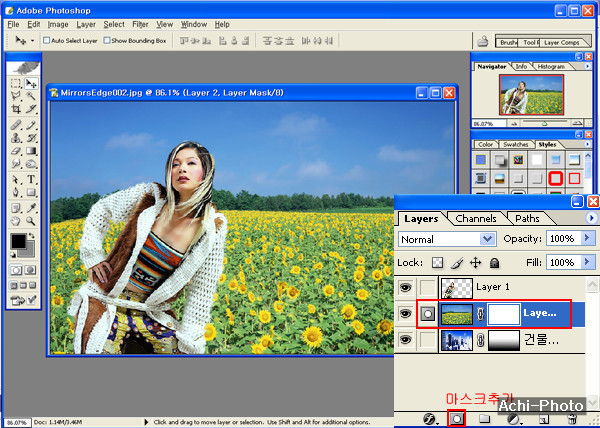Click the layer style icon at panel bottom

coord(429,419)
